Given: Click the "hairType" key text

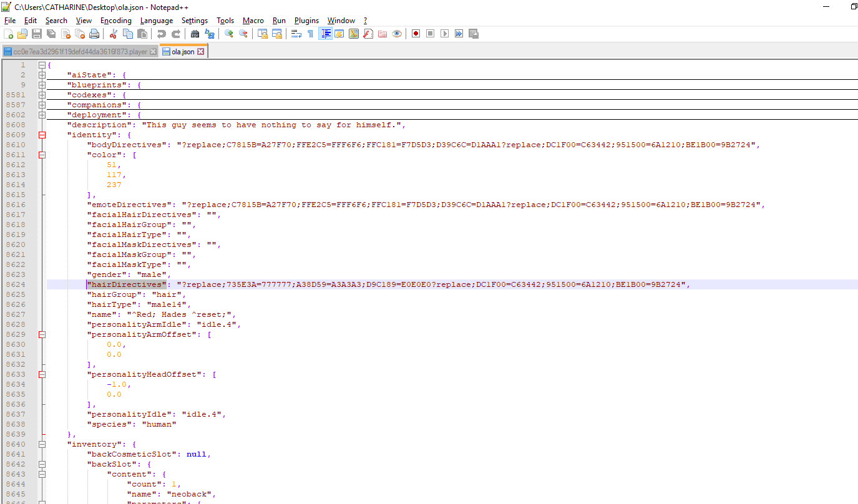Looking at the screenshot, I should 112,304.
